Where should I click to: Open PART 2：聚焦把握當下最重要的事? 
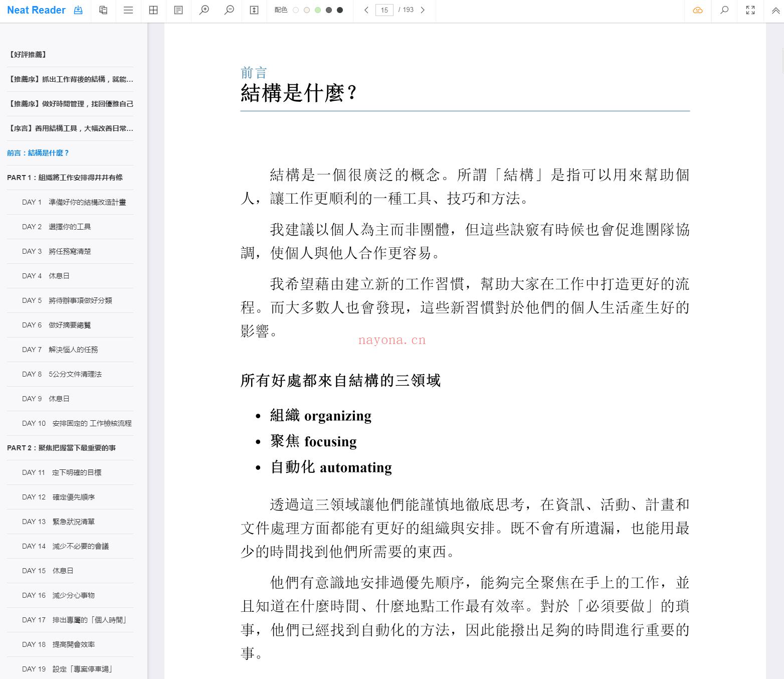[70, 448]
